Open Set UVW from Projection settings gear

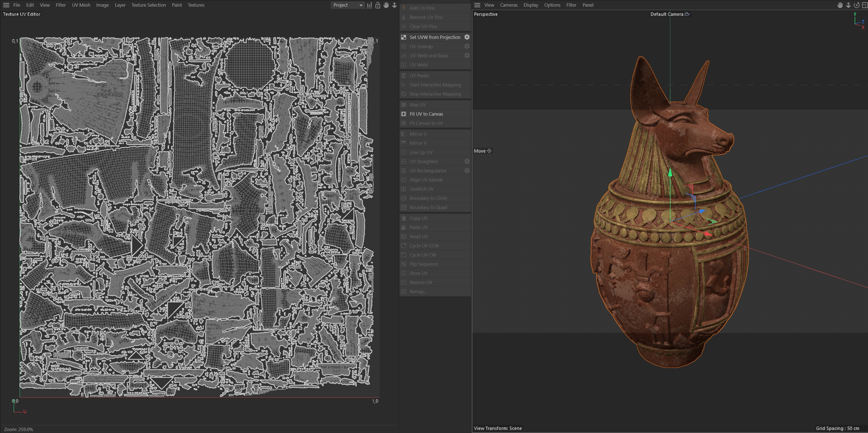pos(467,37)
